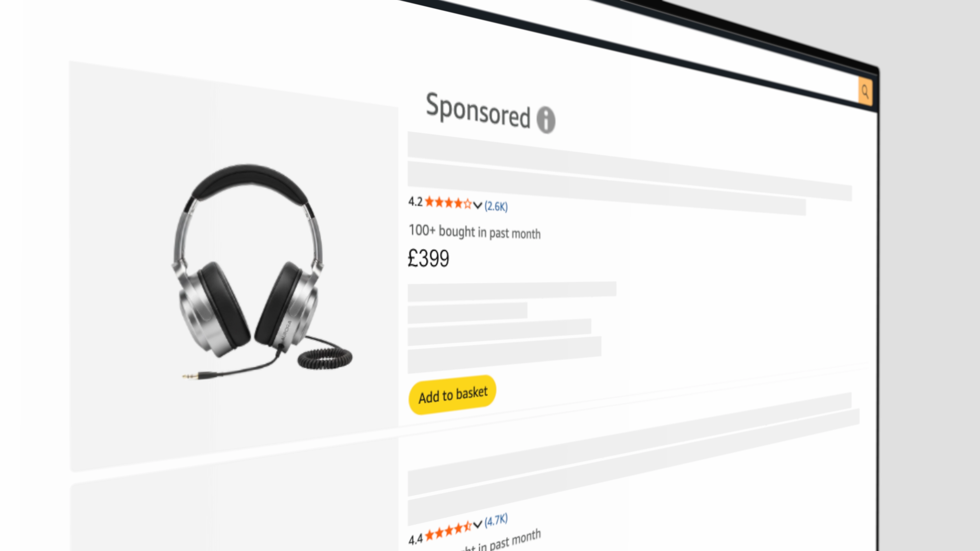Viewport: 980px width, 551px height.
Task: Click the Sponsored label text
Action: coord(478,110)
